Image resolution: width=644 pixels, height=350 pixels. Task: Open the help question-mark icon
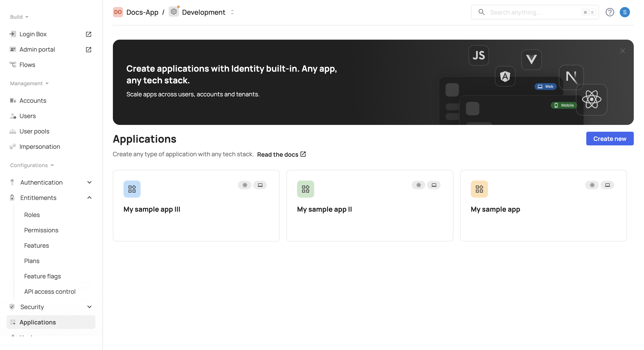tap(610, 12)
